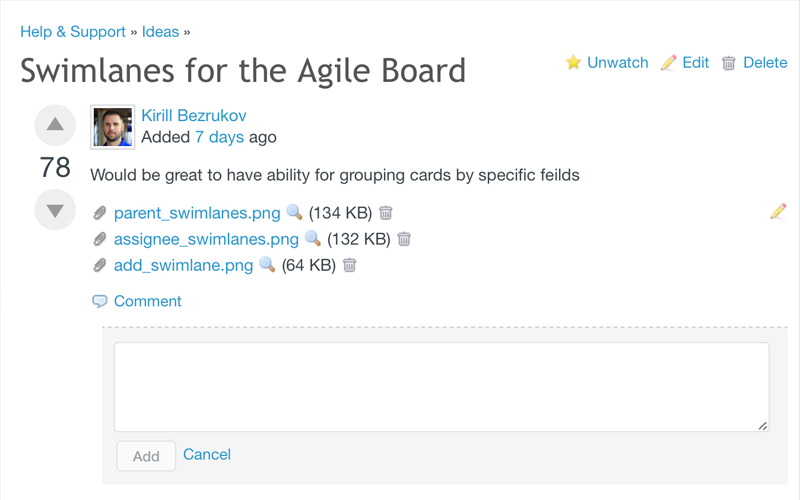The width and height of the screenshot is (800, 500).
Task: Cancel the comment form
Action: click(207, 454)
